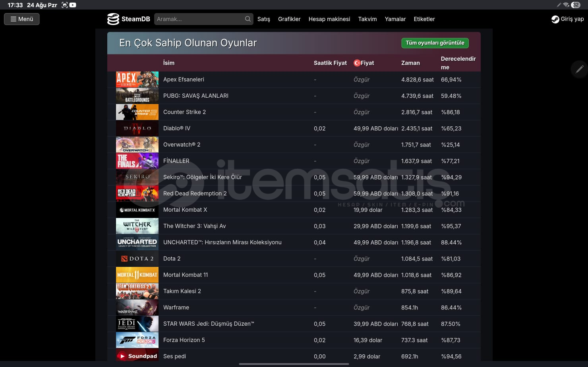Open the Takvim menu item
The width and height of the screenshot is (588, 367).
(x=367, y=19)
